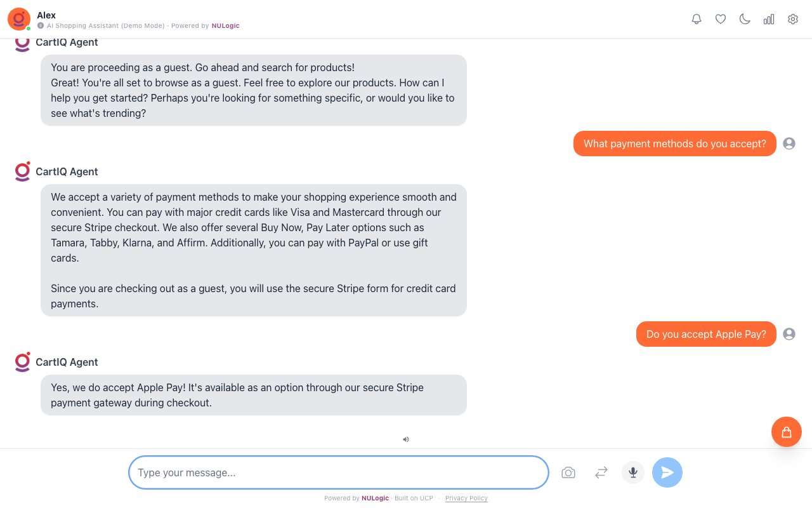The height and width of the screenshot is (508, 812).
Task: Click Powered by NULogic in the header
Action: [226, 26]
